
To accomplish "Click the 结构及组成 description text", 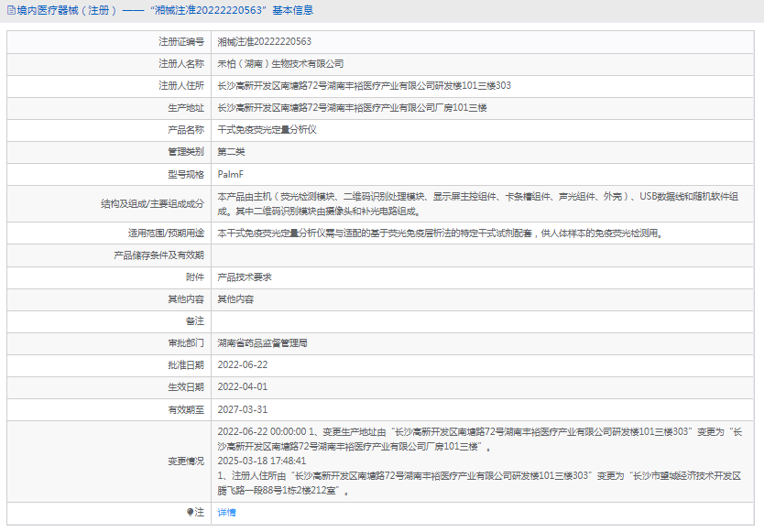I will 478,203.
